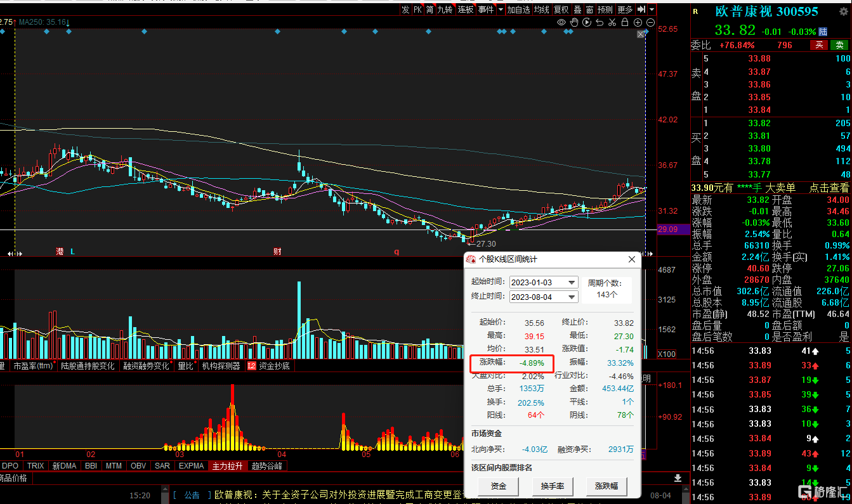Viewport: 852px width, 504px height.
Task: Click 点击查看 large order link
Action: pos(829,188)
